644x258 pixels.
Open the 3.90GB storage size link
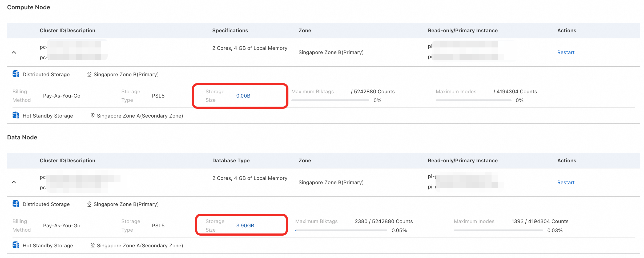[x=245, y=226]
